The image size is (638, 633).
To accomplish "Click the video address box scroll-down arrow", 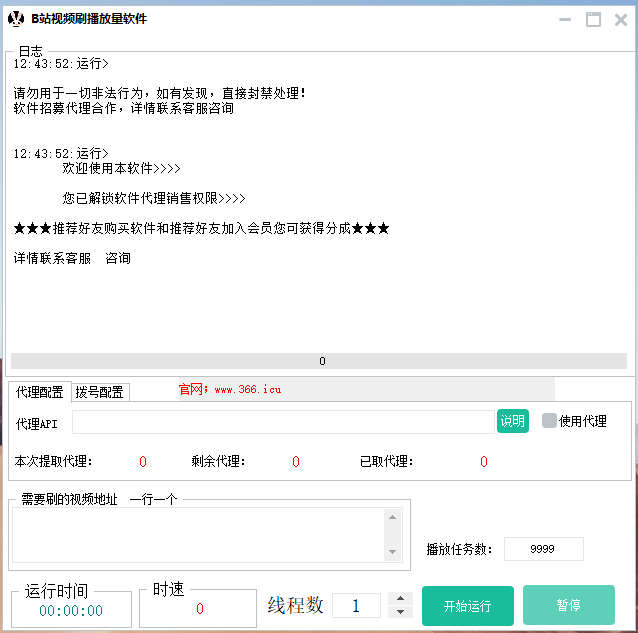I will coord(392,551).
